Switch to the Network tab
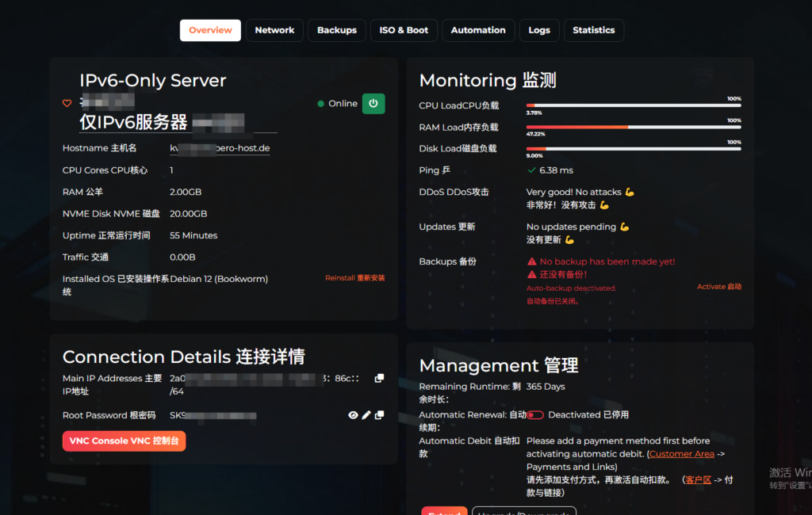The width and height of the screenshot is (812, 515). tap(274, 30)
